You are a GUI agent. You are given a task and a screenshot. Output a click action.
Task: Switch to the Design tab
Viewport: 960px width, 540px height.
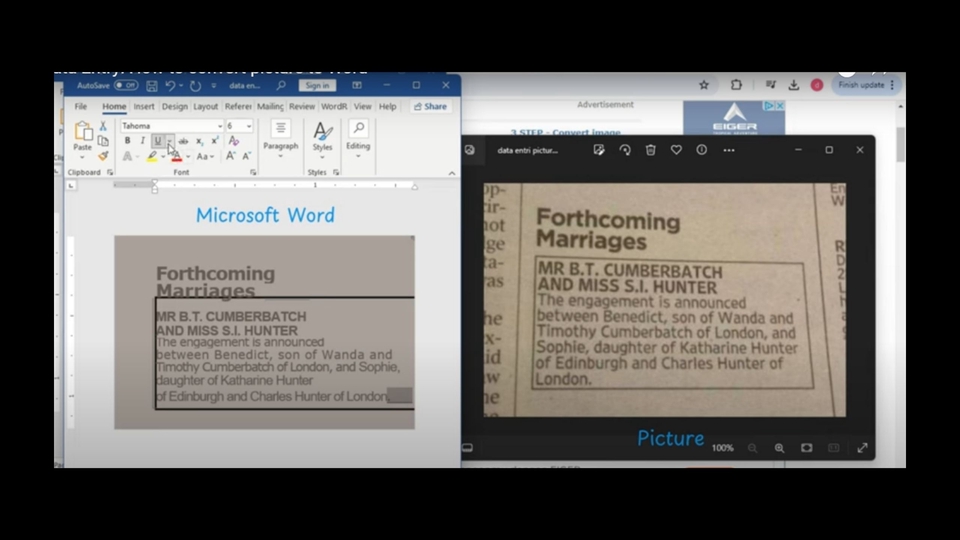(174, 107)
